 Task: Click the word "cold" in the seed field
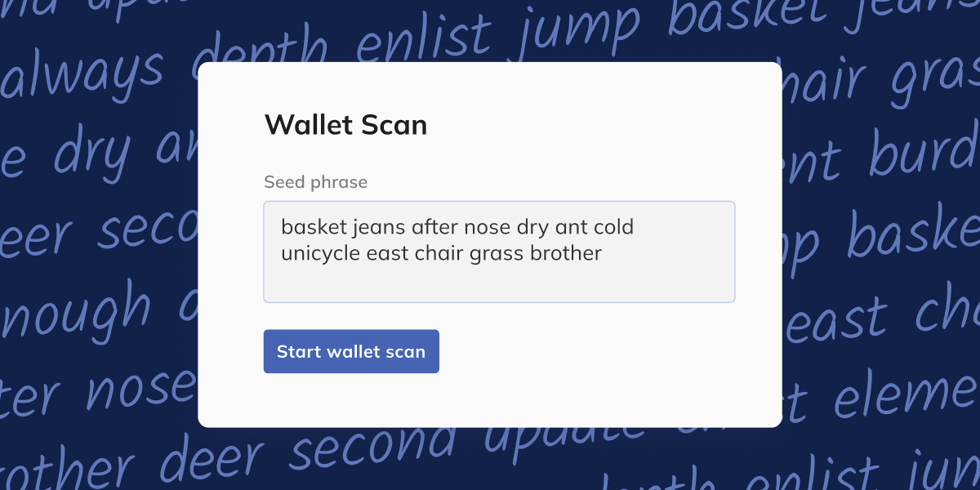click(613, 226)
